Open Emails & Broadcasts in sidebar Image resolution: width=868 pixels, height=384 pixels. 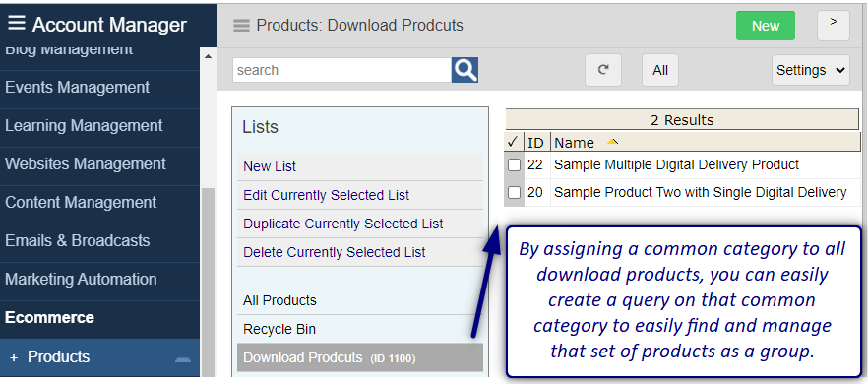[x=78, y=240]
